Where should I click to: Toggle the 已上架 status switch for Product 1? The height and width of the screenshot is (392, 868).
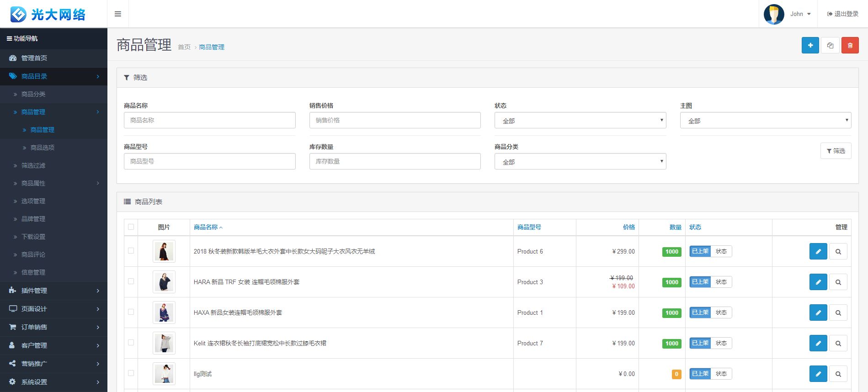point(710,313)
